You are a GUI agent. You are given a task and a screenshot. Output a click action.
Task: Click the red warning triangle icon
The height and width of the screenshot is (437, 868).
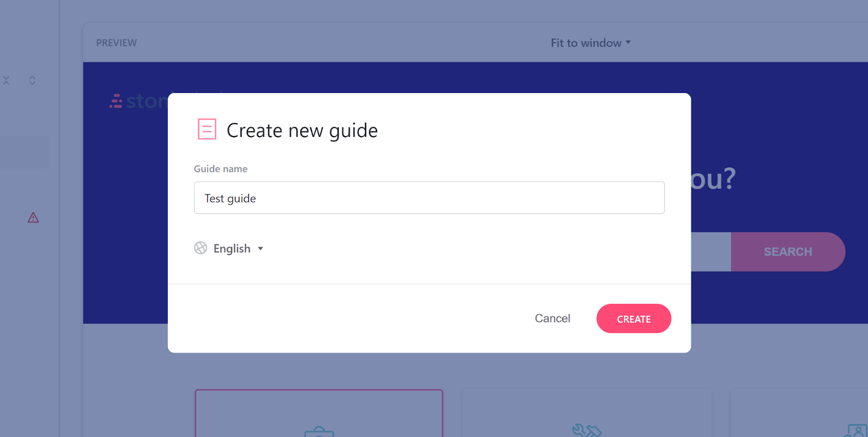click(x=33, y=218)
